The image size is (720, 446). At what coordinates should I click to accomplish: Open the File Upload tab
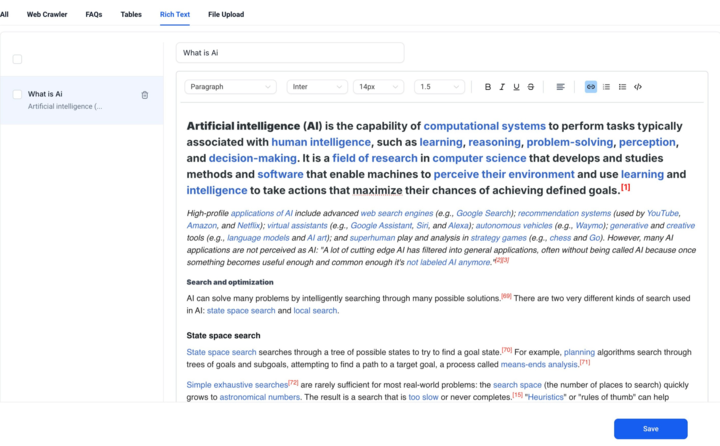pos(226,15)
